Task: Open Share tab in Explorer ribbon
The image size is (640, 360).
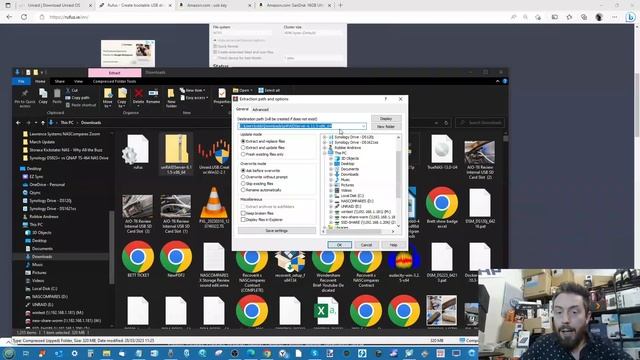Action: point(60,81)
